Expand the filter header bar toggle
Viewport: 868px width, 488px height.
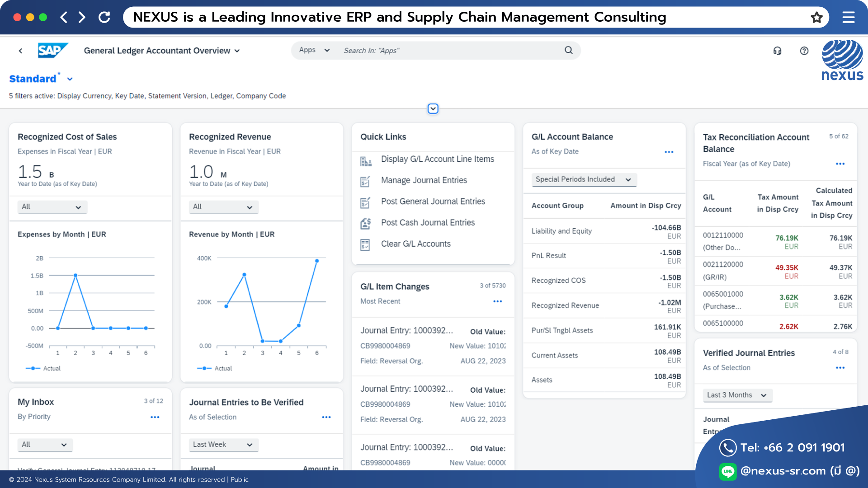tap(433, 109)
